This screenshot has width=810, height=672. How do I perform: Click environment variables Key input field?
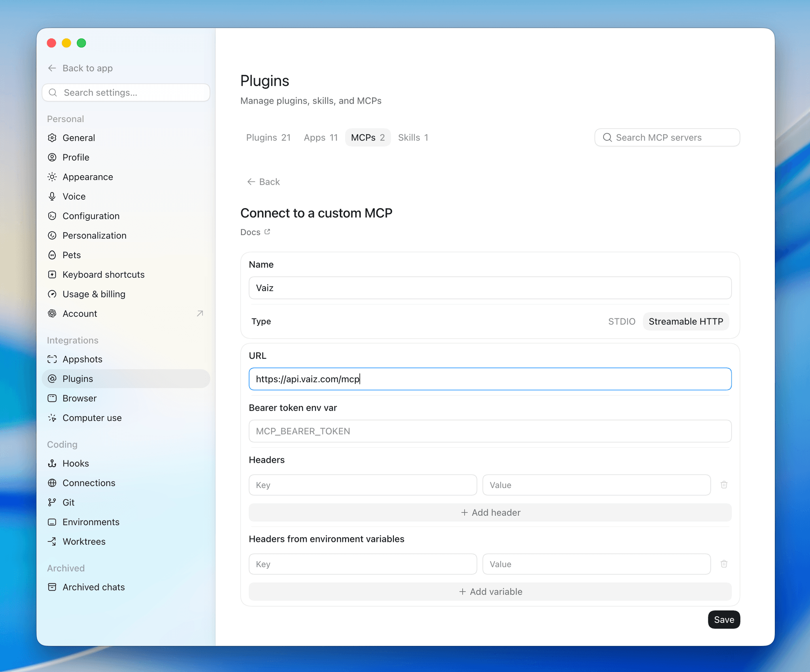363,564
